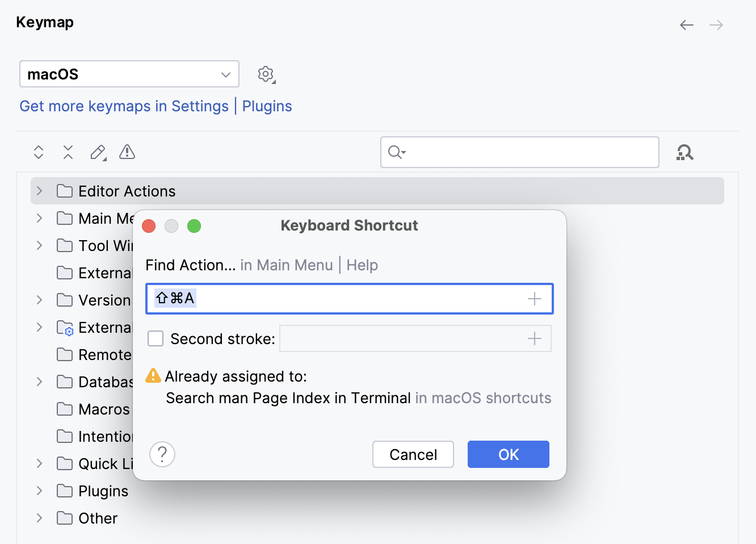
Task: Open help via question mark in shortcut dialog
Action: [x=162, y=454]
